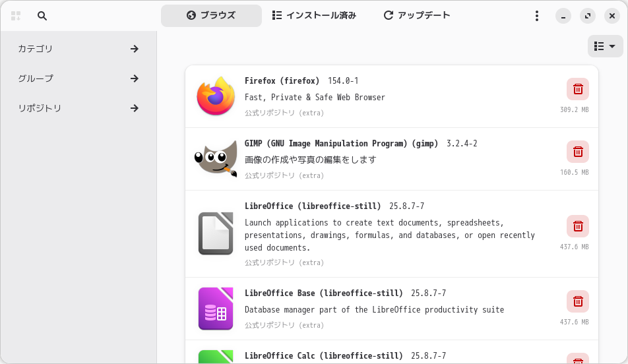Image resolution: width=628 pixels, height=364 pixels.
Task: Click Firefox's 公式リポジトリ (extra) label
Action: [x=284, y=113]
